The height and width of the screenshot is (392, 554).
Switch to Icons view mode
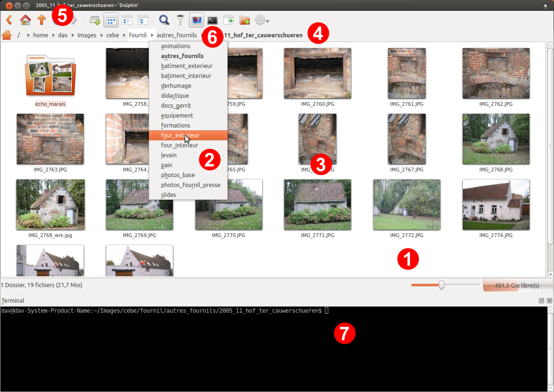[x=111, y=20]
